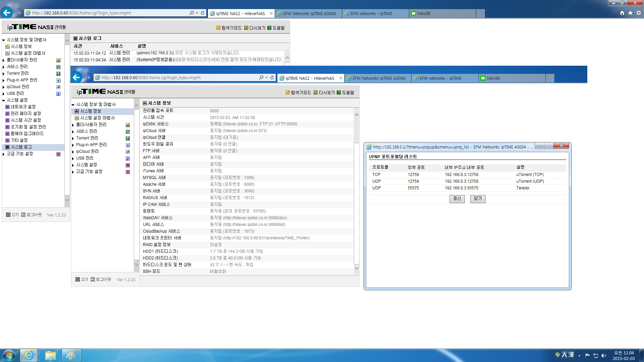Screen dimensions: 644x362
Task: Click the left sidebar scrollbar down arrow
Action: tap(67, 200)
